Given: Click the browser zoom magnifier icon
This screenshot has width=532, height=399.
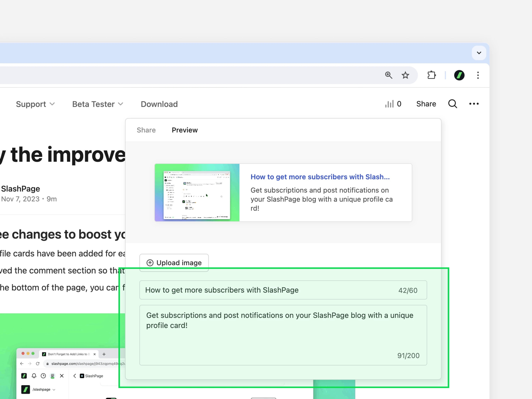Looking at the screenshot, I should [389, 75].
